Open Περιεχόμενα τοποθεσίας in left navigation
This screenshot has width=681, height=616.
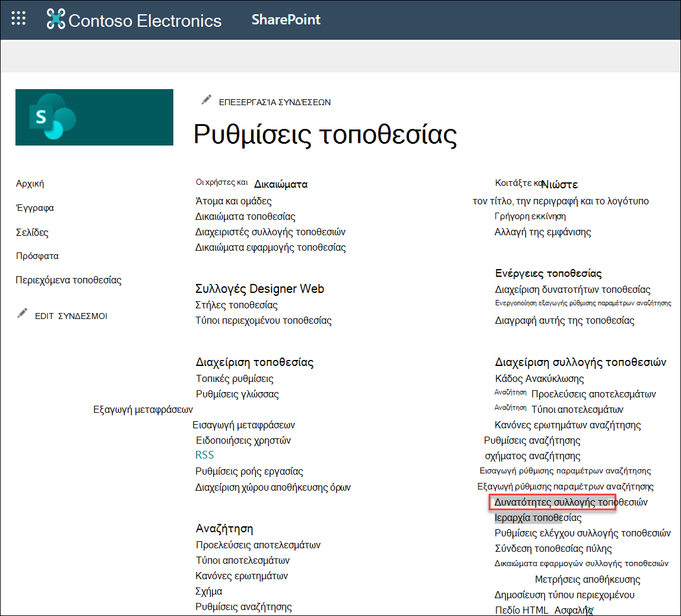[69, 280]
